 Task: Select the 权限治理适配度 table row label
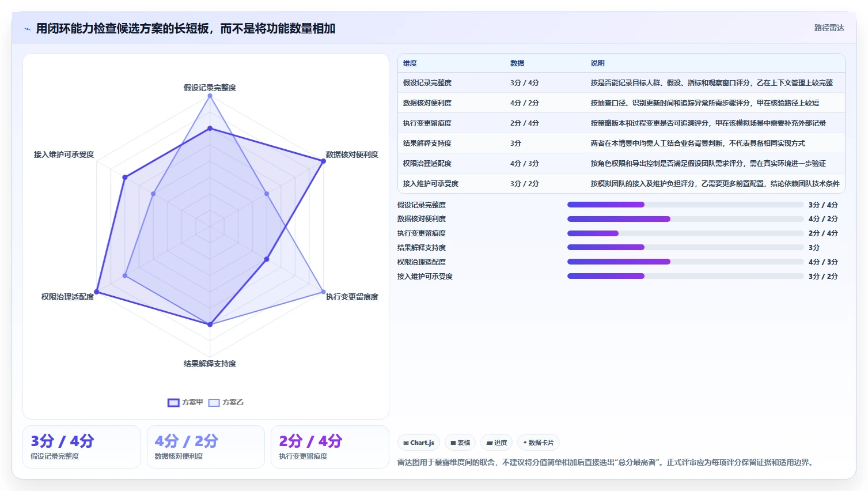[427, 164]
